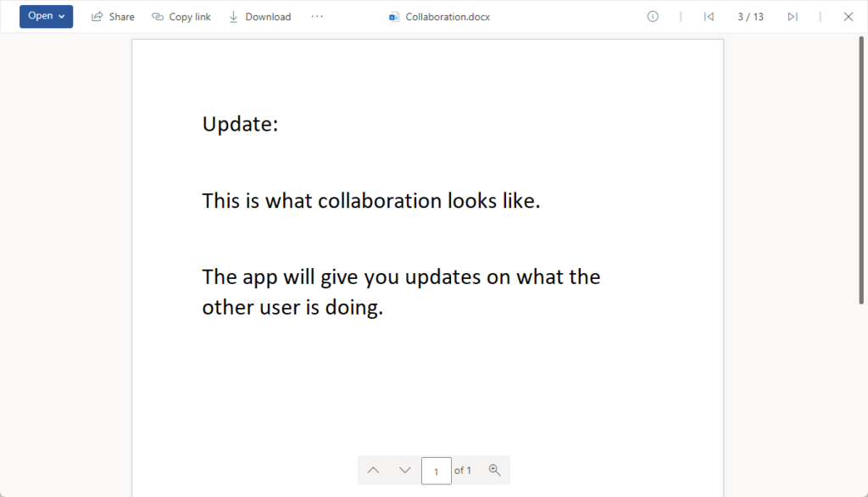Click the 3 / 13 file counter
The image size is (868, 497).
(751, 17)
